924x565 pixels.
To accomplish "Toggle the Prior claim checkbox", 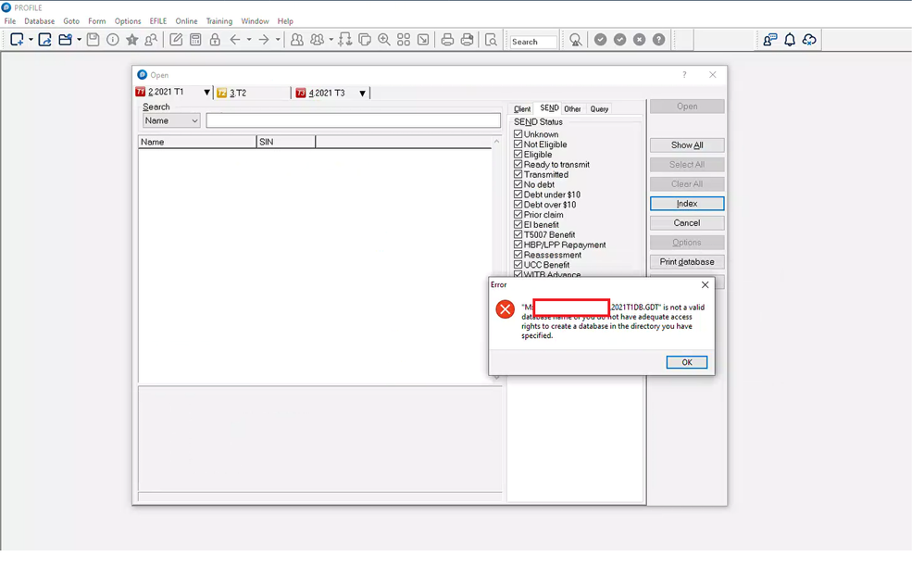I will [518, 214].
